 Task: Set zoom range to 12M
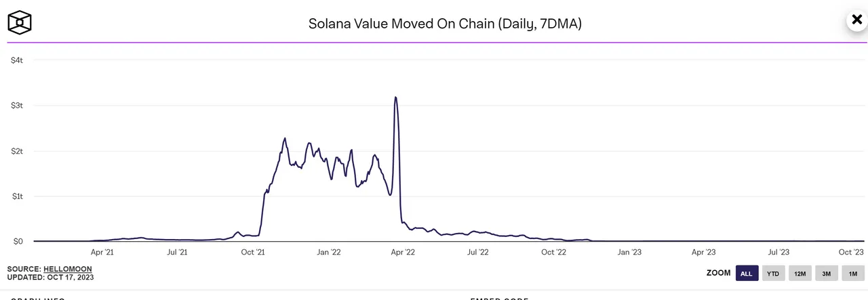tap(800, 274)
